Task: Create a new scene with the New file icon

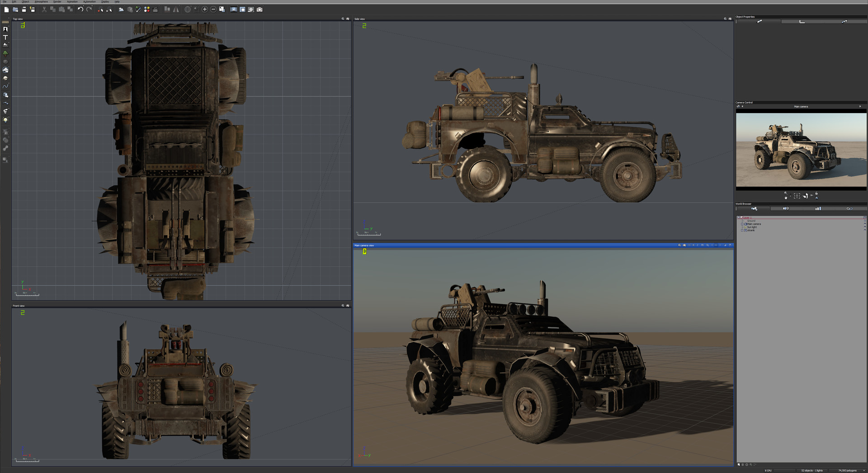Action: pos(6,9)
